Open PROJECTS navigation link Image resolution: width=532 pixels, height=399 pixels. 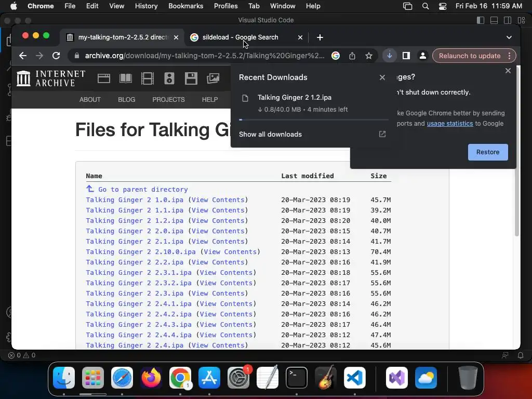pyautogui.click(x=169, y=99)
